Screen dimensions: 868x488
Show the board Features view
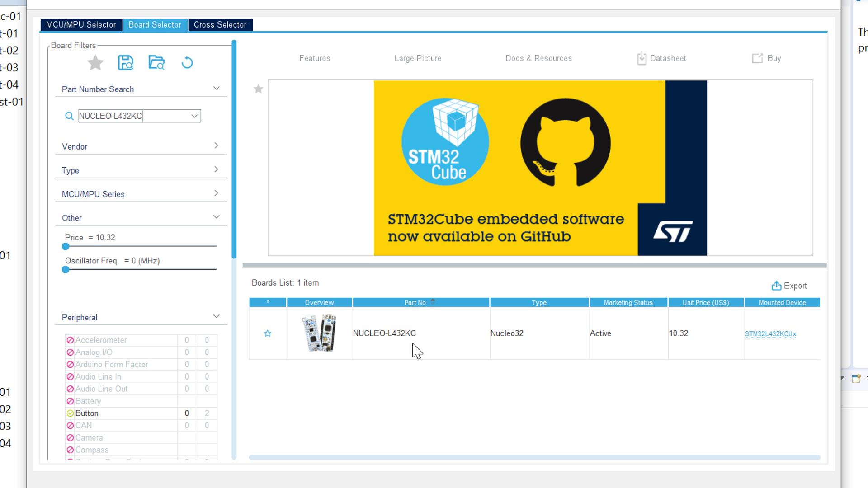tap(315, 58)
